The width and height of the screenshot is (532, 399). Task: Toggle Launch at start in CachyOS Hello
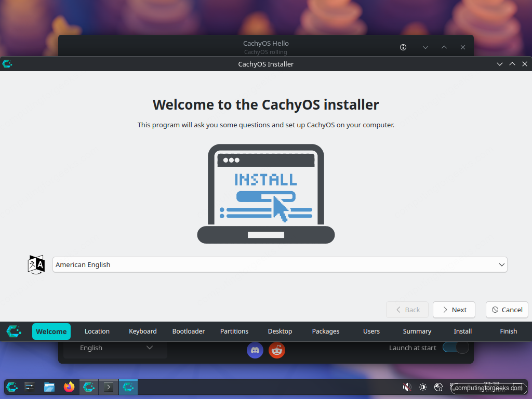tap(456, 348)
